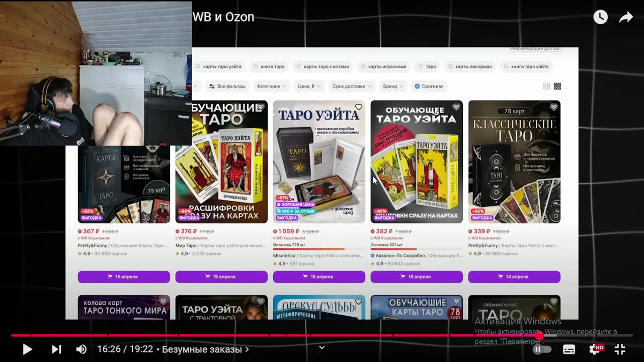This screenshot has height=362, width=644.
Task: Select search chip 'карты игральные'
Action: (x=383, y=66)
